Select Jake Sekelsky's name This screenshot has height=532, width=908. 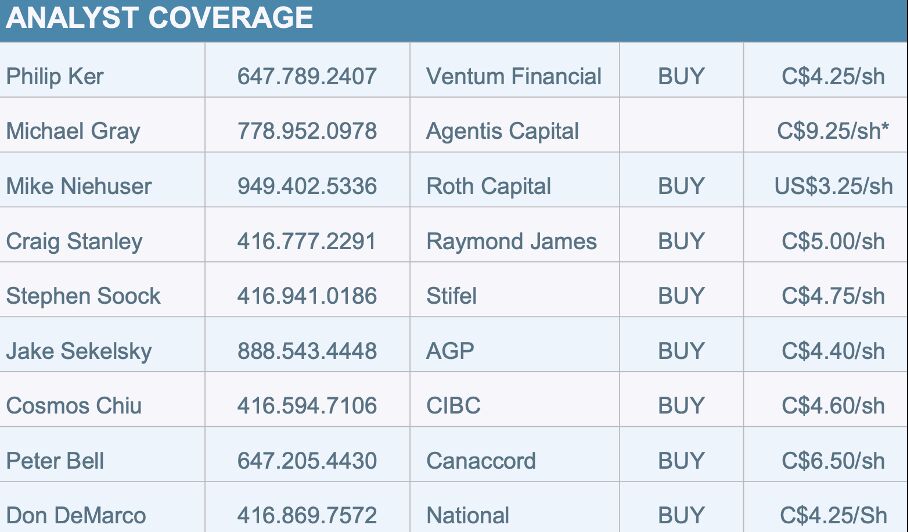(79, 351)
